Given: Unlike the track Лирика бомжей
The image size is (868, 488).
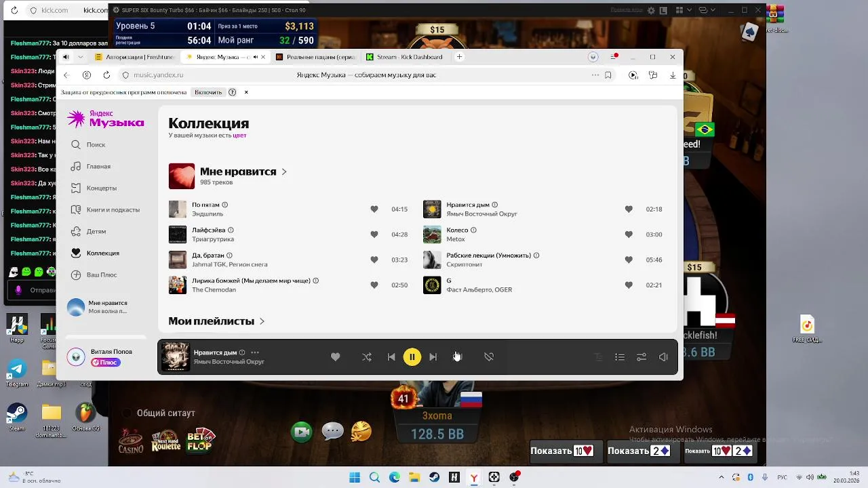Looking at the screenshot, I should (374, 285).
